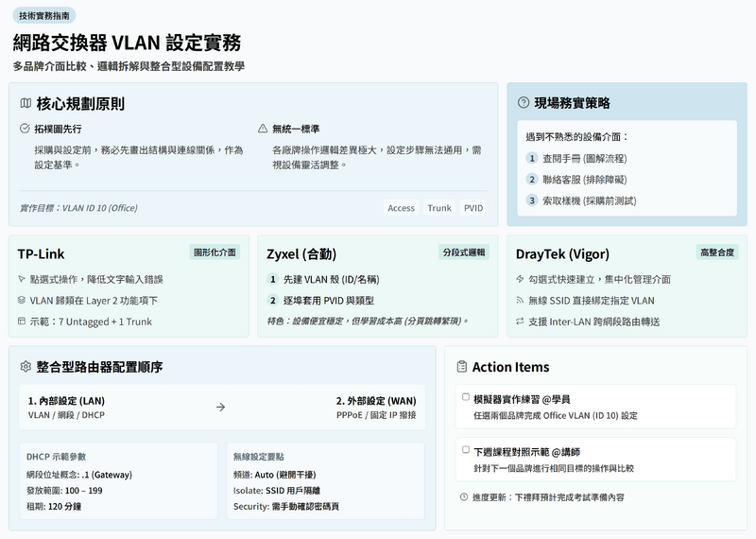Click the layers icon beside VLAN 歸類在 Layer 2

tap(22, 301)
